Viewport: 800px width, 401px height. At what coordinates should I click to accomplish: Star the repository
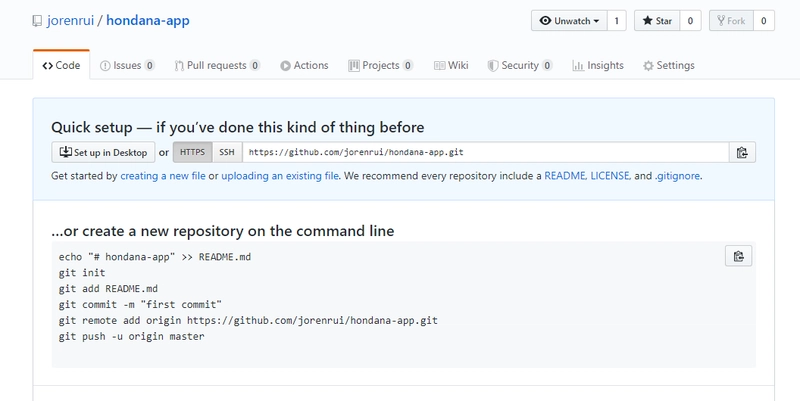point(657,21)
